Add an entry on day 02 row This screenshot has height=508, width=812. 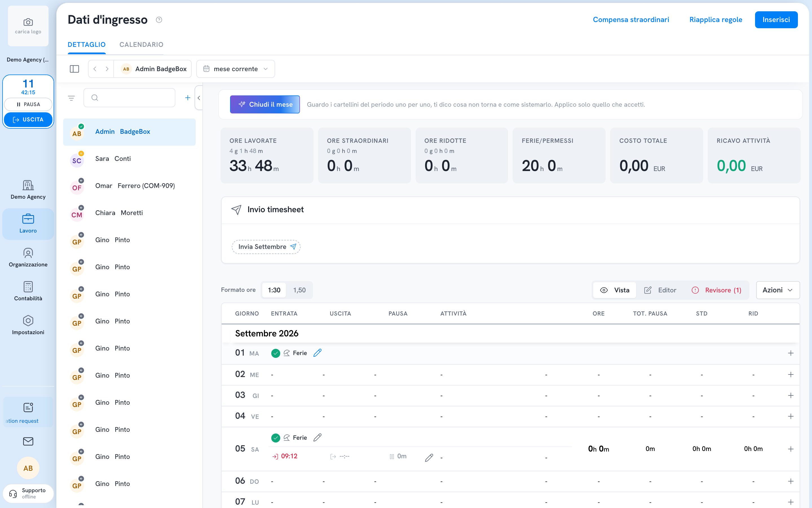(x=791, y=375)
